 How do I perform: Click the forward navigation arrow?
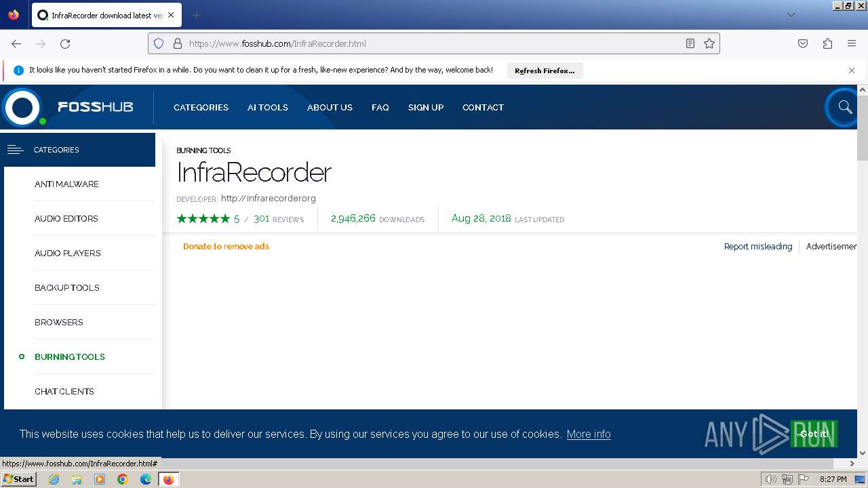(x=41, y=43)
